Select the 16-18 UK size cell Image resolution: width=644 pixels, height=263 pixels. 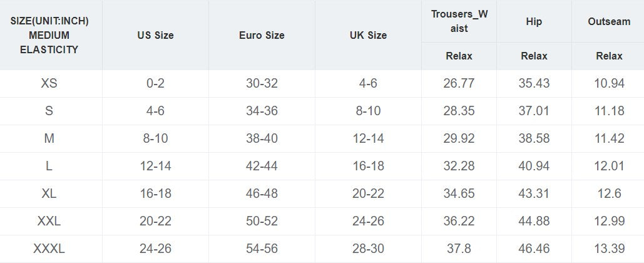point(368,166)
